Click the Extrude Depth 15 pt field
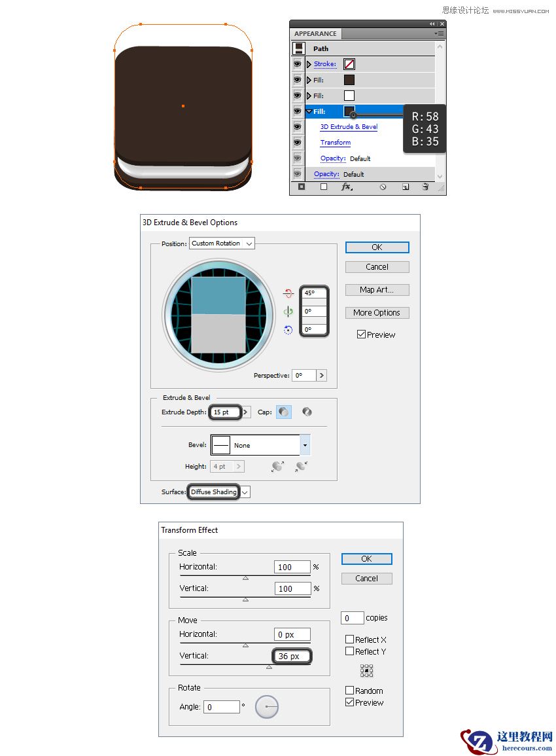Viewport: 556px width, 756px height. coord(225,412)
